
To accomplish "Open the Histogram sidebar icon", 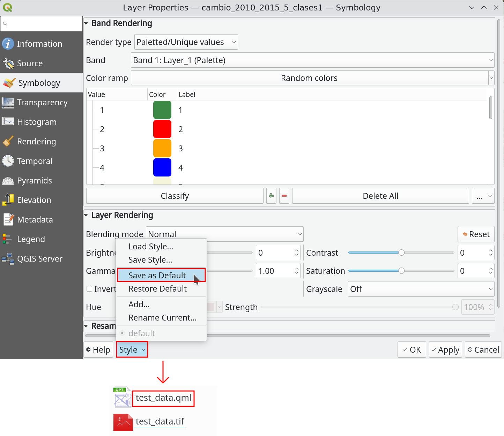I will (x=8, y=122).
